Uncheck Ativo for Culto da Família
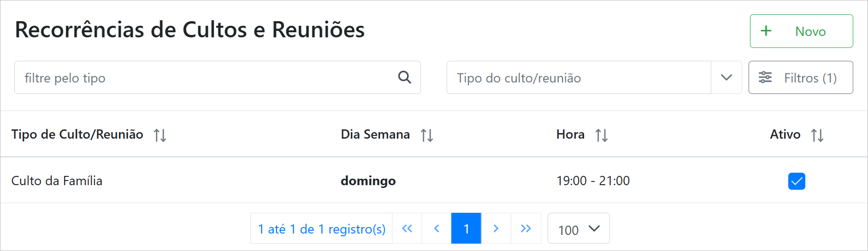 click(x=797, y=181)
